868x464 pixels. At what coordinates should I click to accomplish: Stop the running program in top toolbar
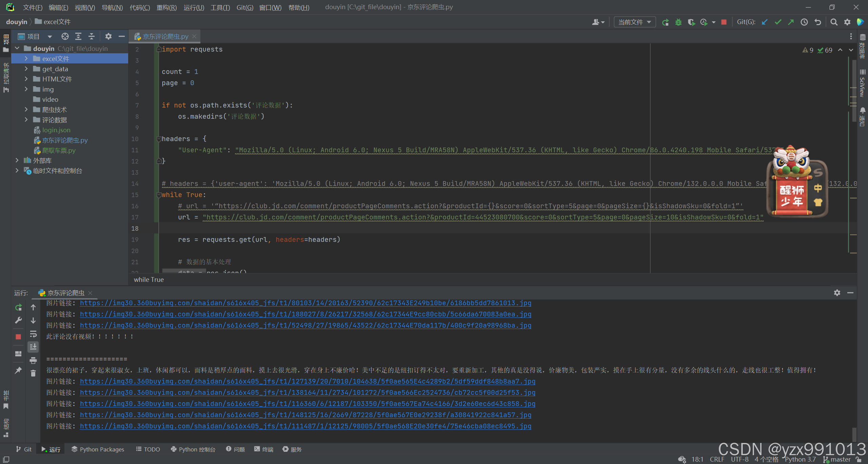724,22
